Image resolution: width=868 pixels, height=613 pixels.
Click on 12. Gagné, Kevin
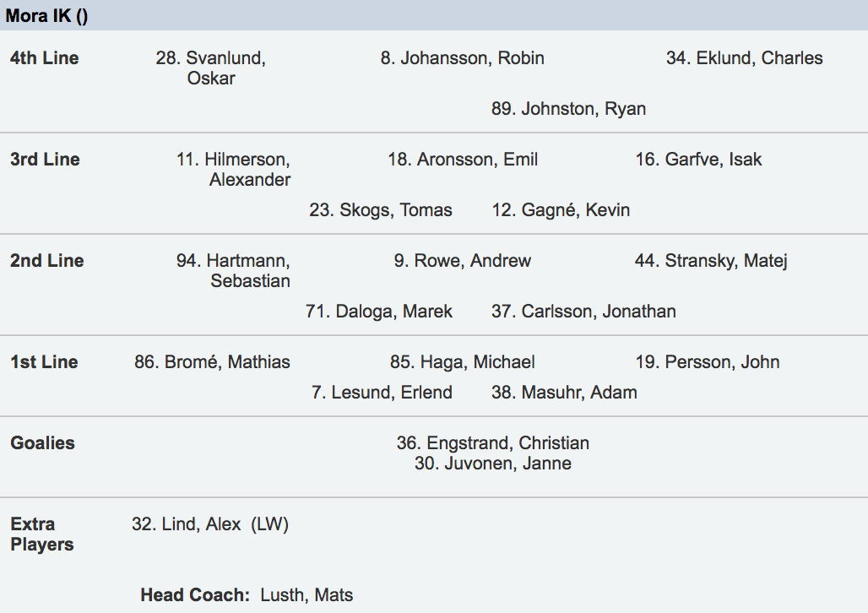[561, 210]
